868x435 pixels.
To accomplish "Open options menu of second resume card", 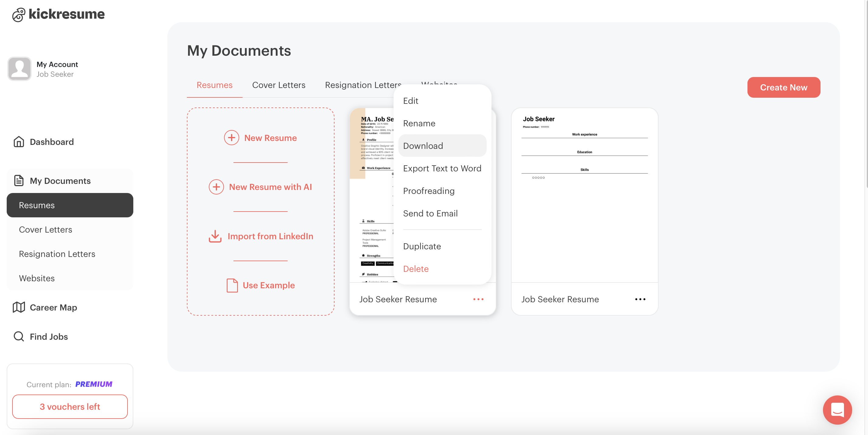I will coord(640,299).
